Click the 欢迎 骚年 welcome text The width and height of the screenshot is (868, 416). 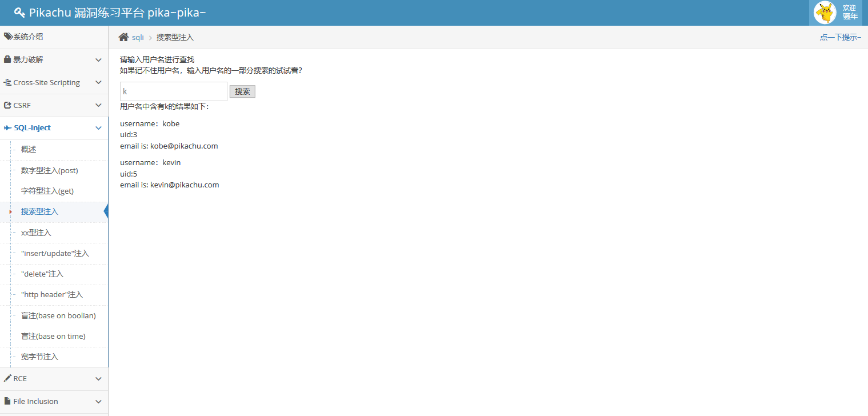850,12
